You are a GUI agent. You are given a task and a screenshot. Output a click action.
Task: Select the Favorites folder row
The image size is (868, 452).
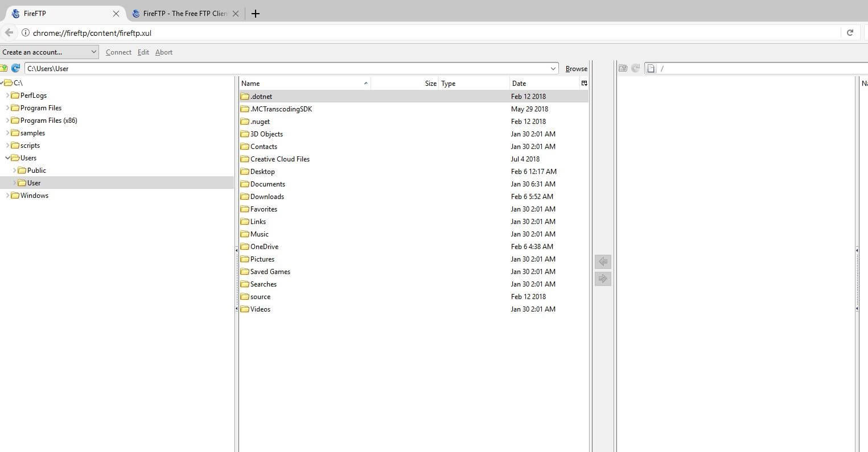(414, 209)
